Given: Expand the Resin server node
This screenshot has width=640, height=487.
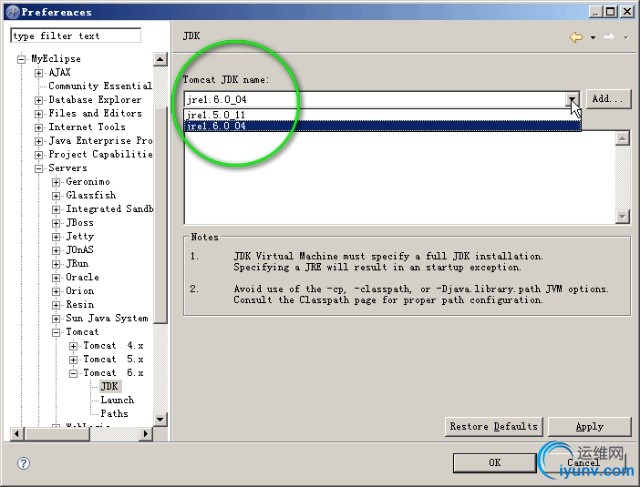Looking at the screenshot, I should (x=56, y=305).
